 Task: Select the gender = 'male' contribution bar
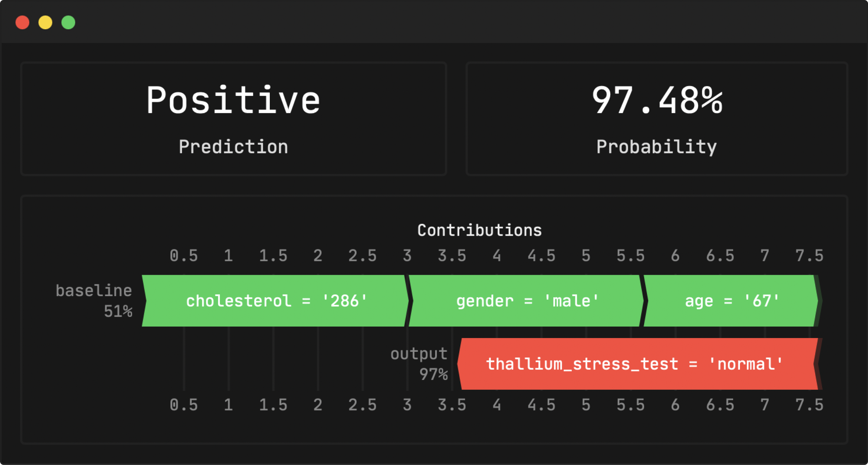point(526,301)
